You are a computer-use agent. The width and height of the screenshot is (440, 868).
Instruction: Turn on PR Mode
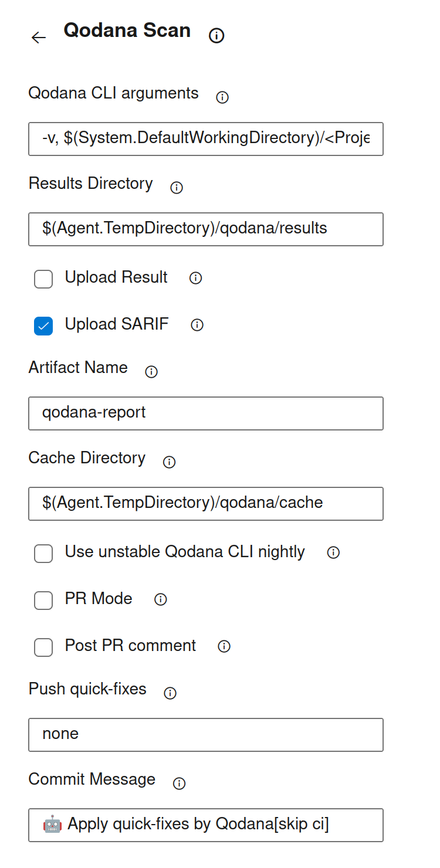click(43, 601)
